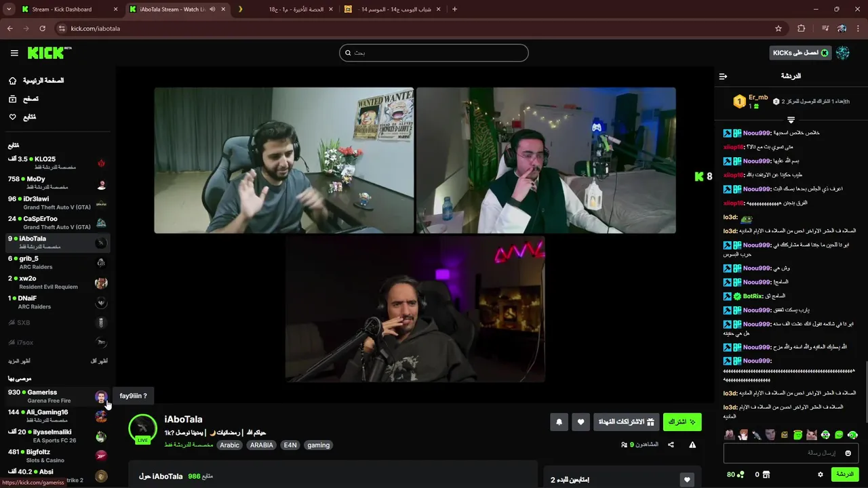Screen dimensions: 868x488
Task: Click Show more in following list
Action: [x=19, y=361]
